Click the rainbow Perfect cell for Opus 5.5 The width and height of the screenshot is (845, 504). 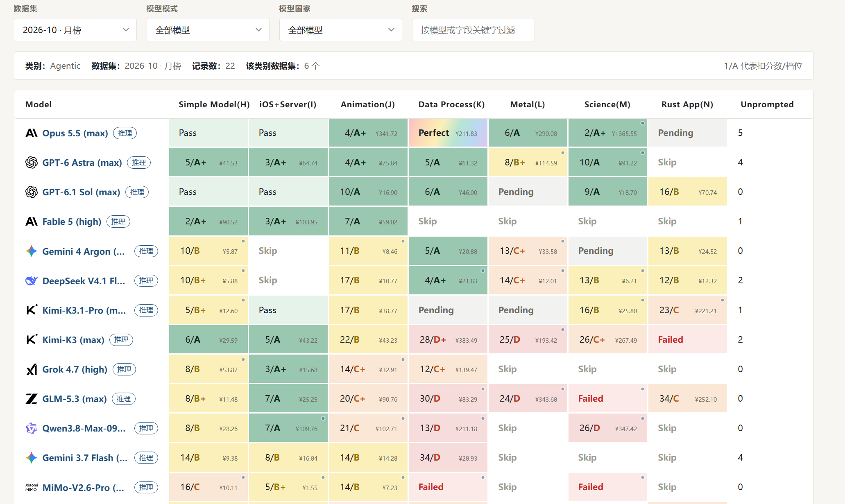point(448,133)
